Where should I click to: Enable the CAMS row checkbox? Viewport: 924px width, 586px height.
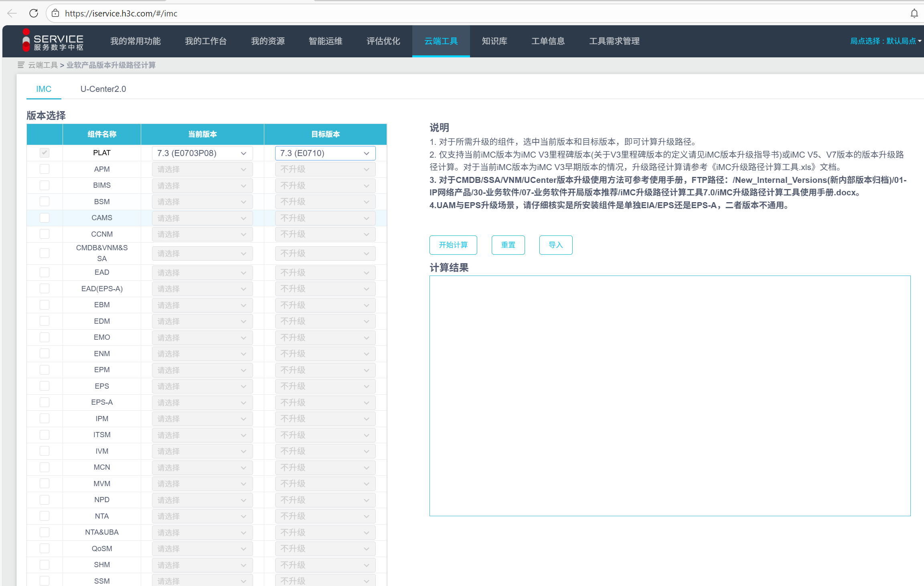tap(45, 217)
